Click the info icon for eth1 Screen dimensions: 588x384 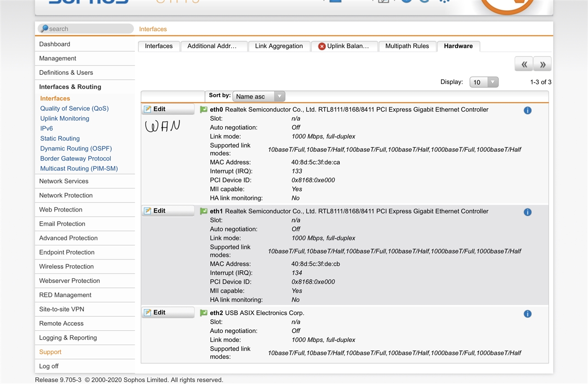pos(527,212)
